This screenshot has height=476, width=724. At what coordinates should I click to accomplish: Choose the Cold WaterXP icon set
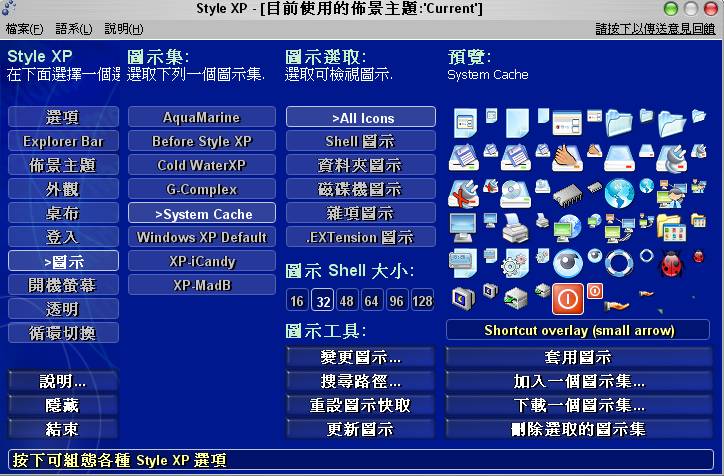[202, 165]
